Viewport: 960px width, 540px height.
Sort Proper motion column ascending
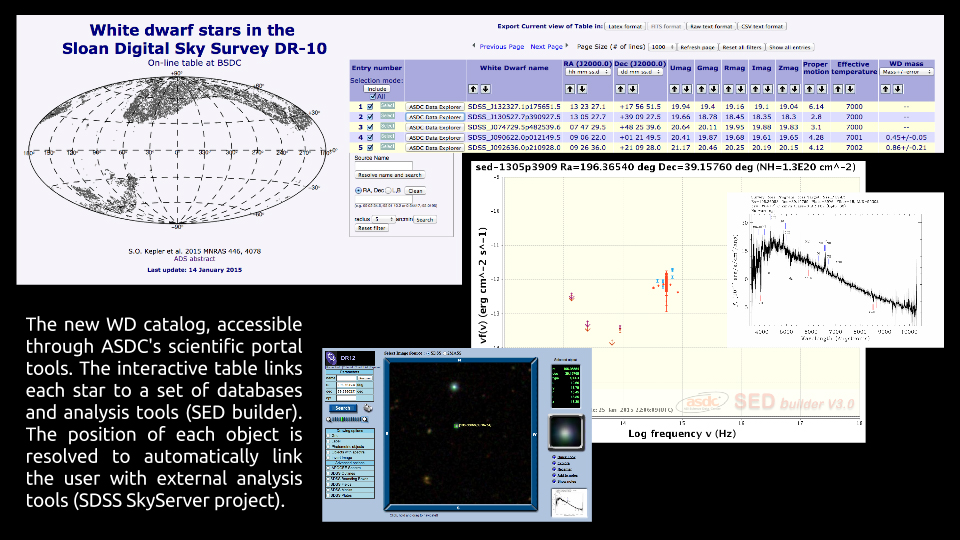point(809,89)
